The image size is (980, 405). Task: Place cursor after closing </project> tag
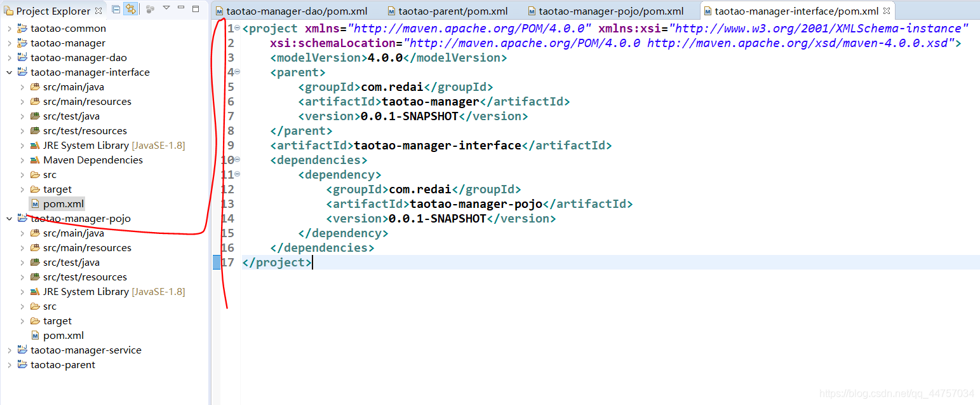[x=312, y=263]
